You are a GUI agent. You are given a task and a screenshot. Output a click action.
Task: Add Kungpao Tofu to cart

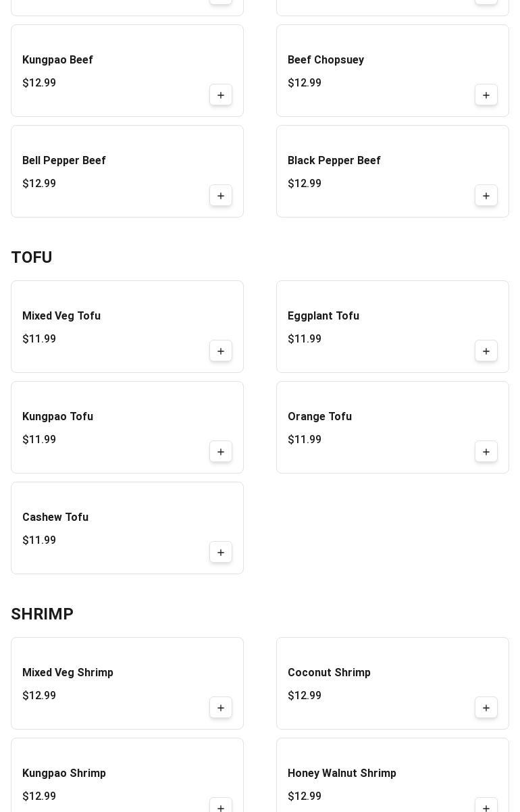pyautogui.click(x=221, y=452)
